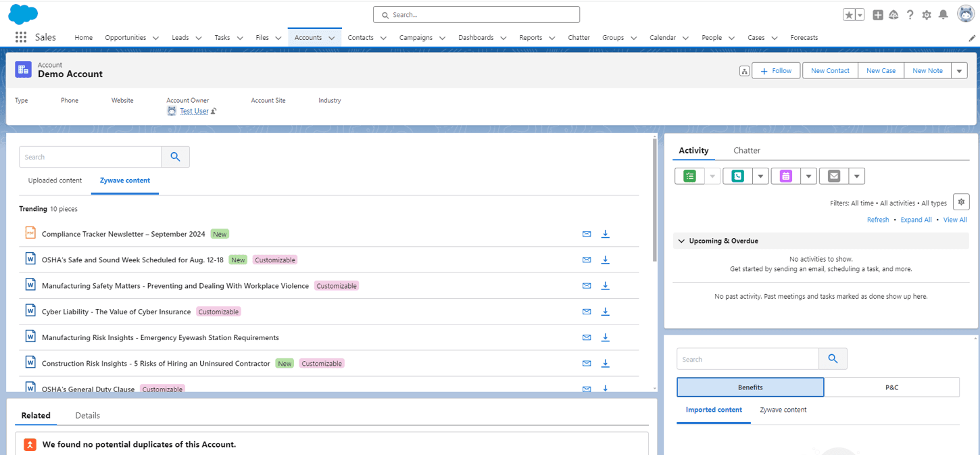Open the Trailhead guidance icon
Viewport: 980px width, 455px height.
[x=893, y=15]
